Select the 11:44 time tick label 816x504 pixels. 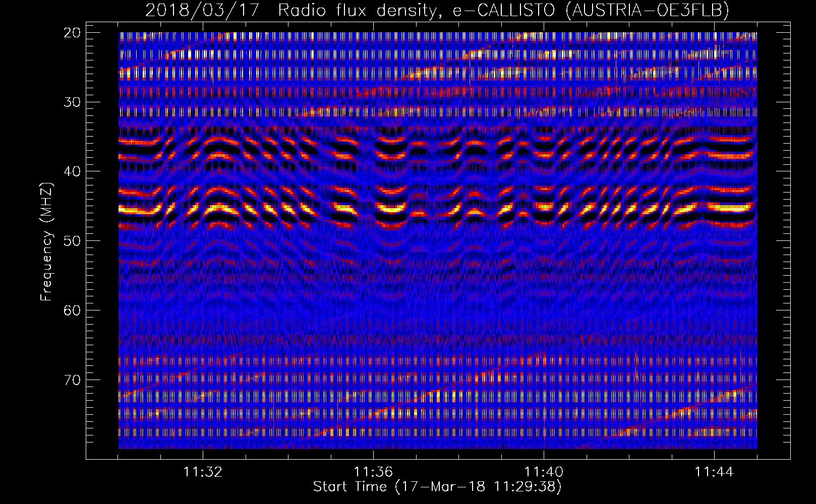click(x=714, y=472)
